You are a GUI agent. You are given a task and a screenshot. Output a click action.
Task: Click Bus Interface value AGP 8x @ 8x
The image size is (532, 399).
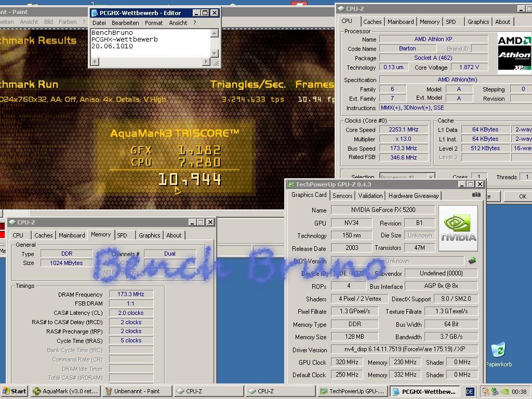pos(441,286)
